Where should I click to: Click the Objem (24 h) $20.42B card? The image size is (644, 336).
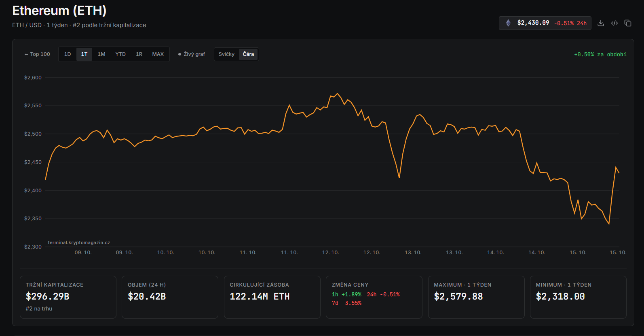tap(170, 297)
